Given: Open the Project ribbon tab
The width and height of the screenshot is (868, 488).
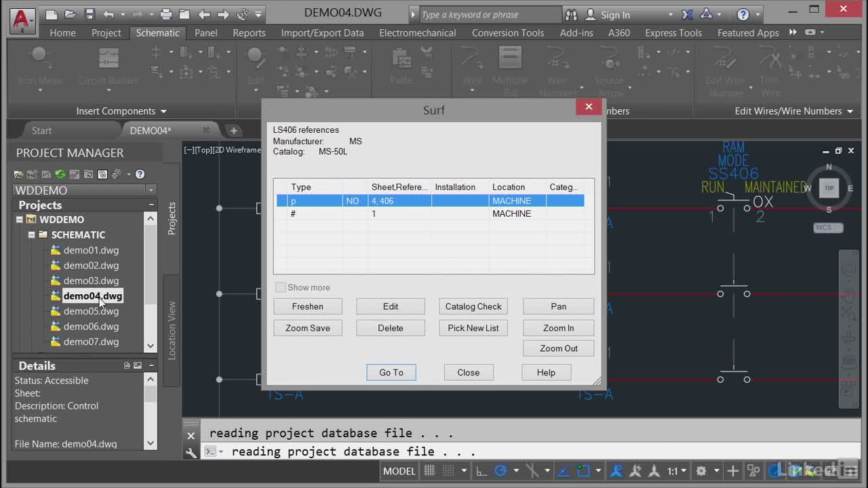Looking at the screenshot, I should click(x=106, y=33).
